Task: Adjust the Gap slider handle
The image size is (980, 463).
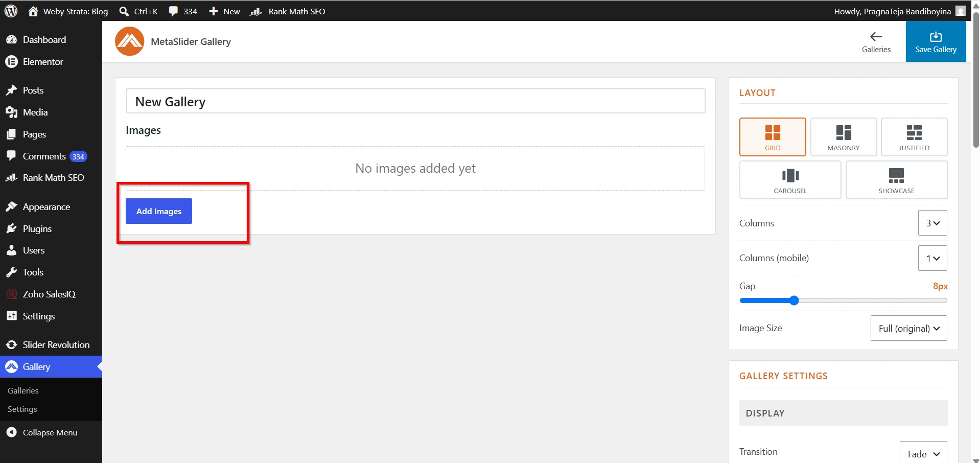Action: [794, 300]
